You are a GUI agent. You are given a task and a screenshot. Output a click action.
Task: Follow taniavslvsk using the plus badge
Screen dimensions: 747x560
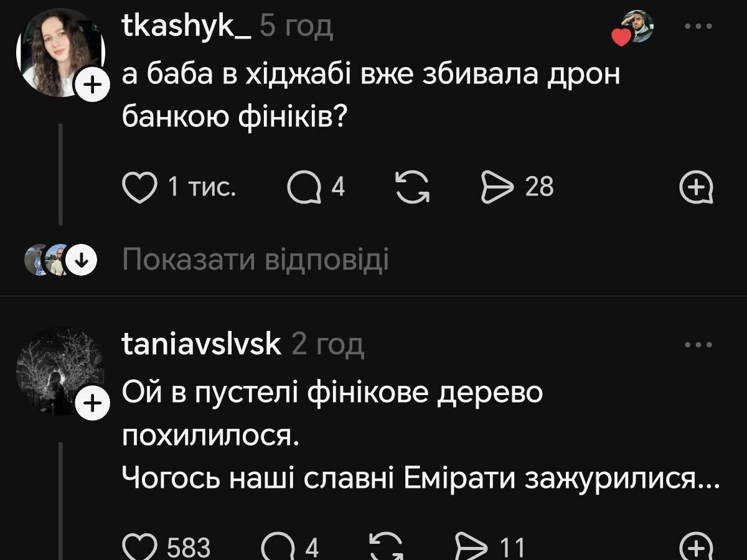click(92, 405)
